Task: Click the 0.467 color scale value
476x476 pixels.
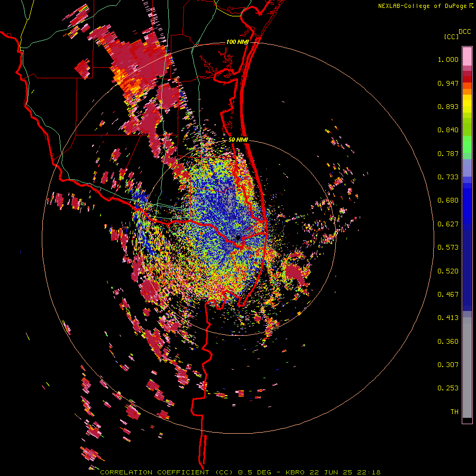Action: [448, 295]
